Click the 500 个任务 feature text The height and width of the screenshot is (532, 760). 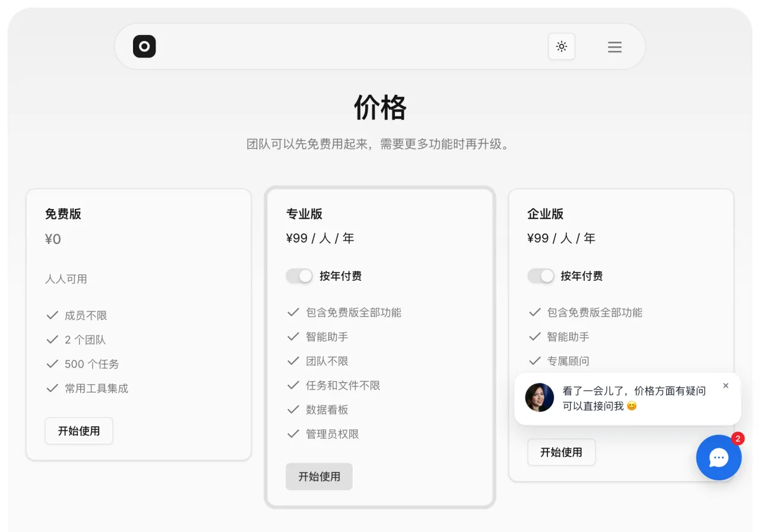[x=92, y=365]
